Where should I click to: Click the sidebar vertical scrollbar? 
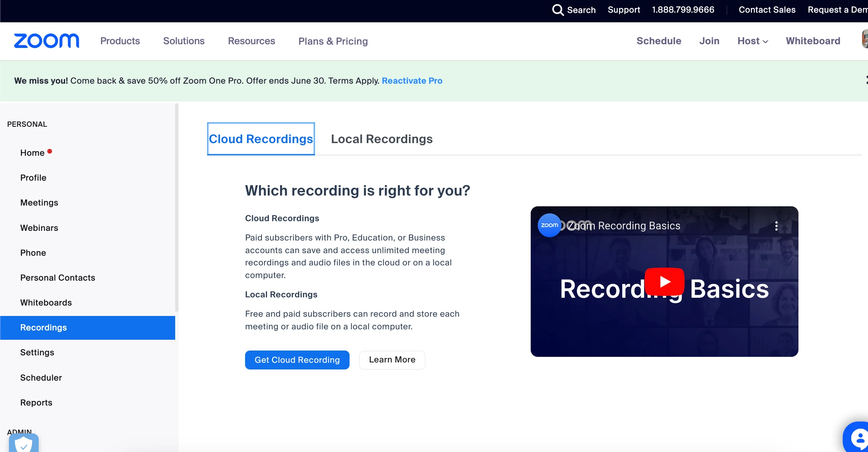pyautogui.click(x=177, y=207)
